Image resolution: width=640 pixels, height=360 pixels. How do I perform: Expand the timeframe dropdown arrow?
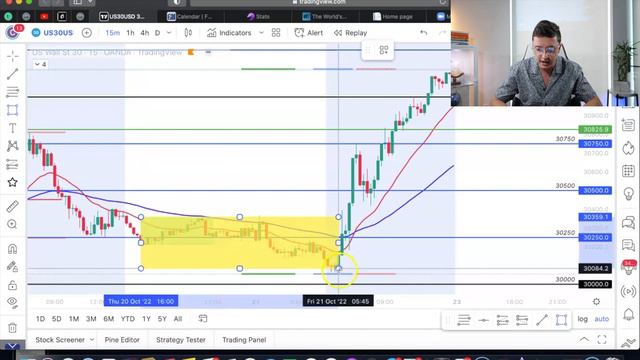[x=169, y=33]
